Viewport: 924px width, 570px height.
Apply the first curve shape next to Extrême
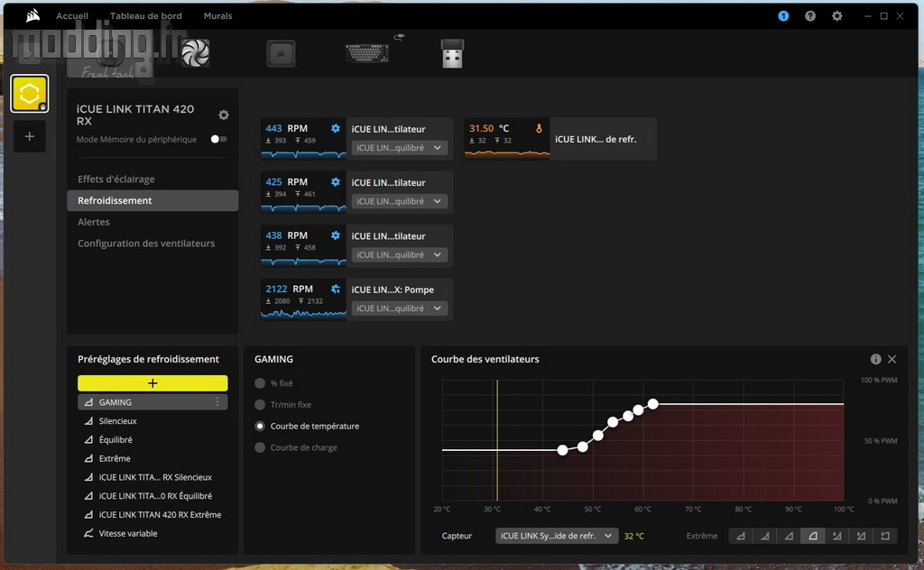tap(741, 536)
